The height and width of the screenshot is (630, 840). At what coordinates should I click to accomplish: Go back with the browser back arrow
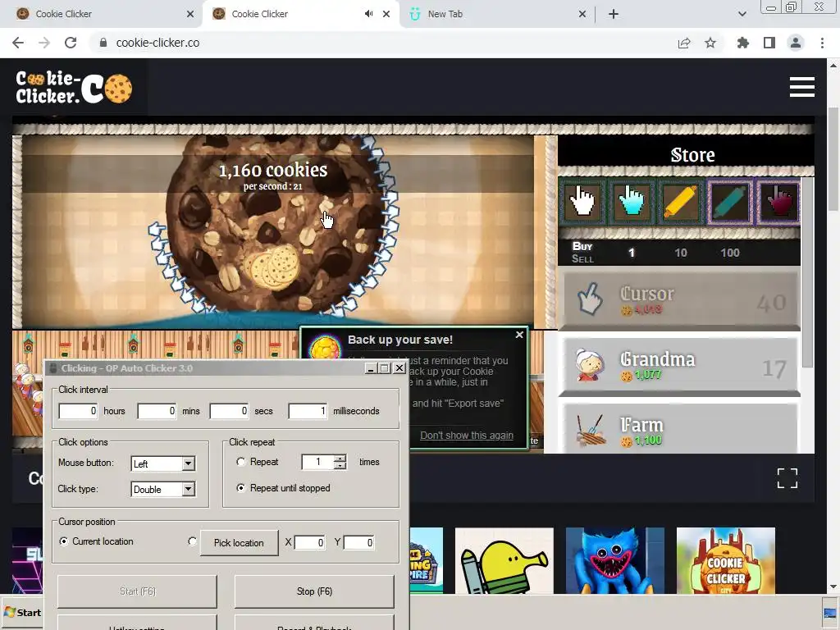[x=18, y=43]
